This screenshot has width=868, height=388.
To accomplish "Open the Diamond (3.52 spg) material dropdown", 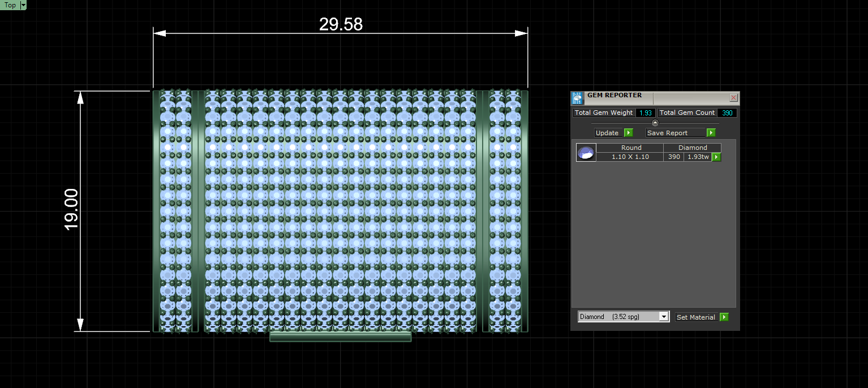I will [624, 317].
